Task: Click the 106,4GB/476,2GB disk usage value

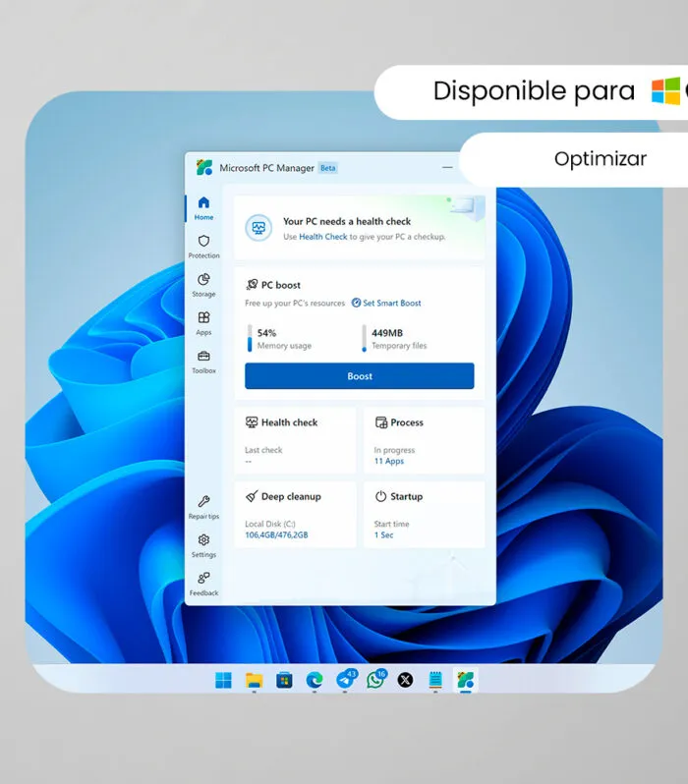Action: (x=276, y=535)
